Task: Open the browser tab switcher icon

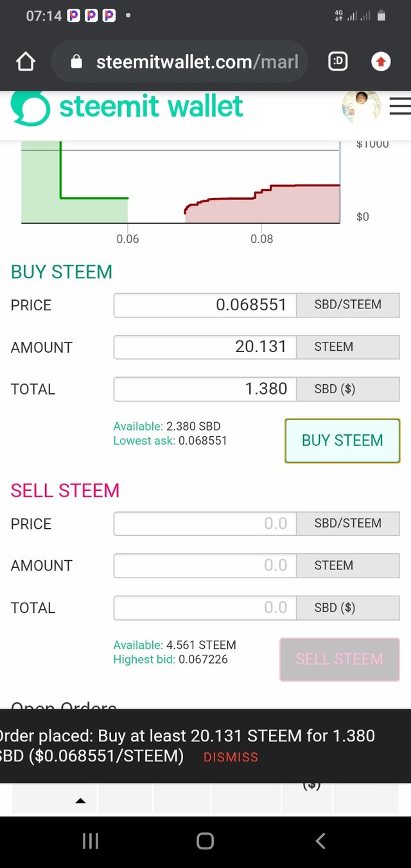Action: pyautogui.click(x=338, y=62)
